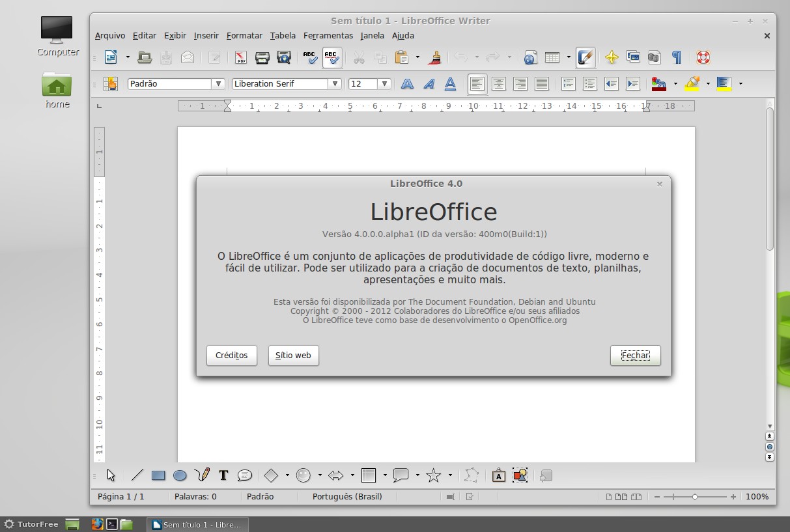Open the Navigator star icon
790x532 pixels.
click(x=612, y=57)
